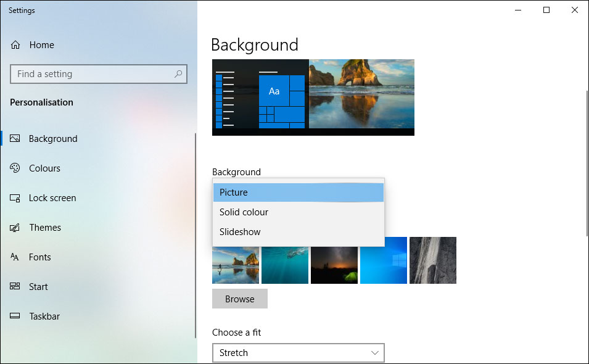Open the Fonts settings icon
The height and width of the screenshot is (364, 589).
(x=15, y=257)
